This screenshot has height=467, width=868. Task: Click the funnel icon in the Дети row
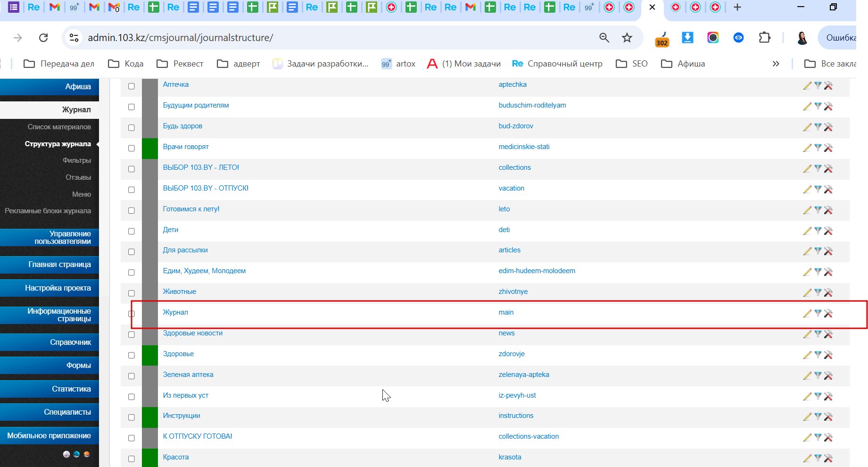point(818,231)
